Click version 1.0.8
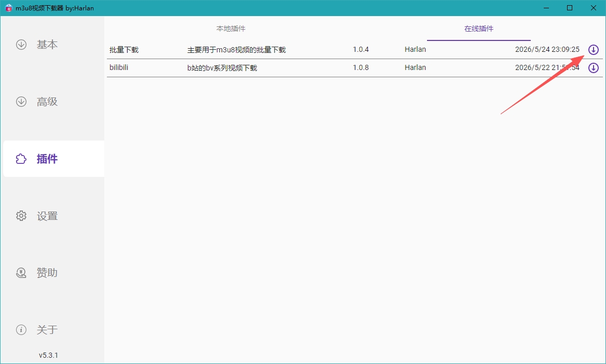The height and width of the screenshot is (364, 606). tap(361, 67)
